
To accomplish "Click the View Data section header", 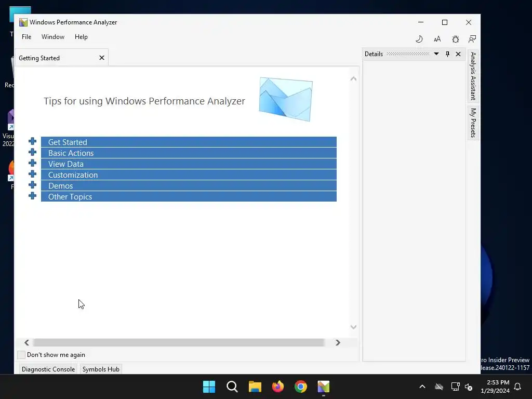I will pos(189,164).
